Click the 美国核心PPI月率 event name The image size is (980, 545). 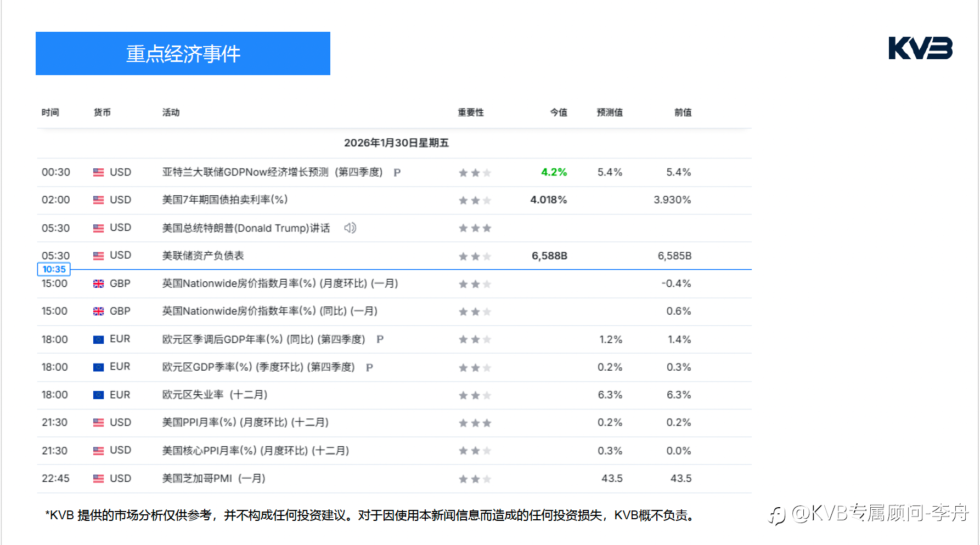click(x=256, y=451)
